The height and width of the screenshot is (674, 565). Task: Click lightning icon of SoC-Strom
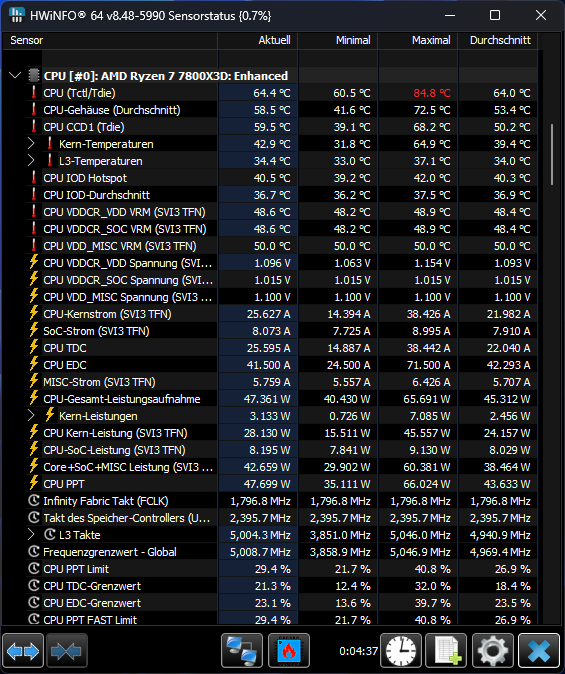click(x=34, y=331)
